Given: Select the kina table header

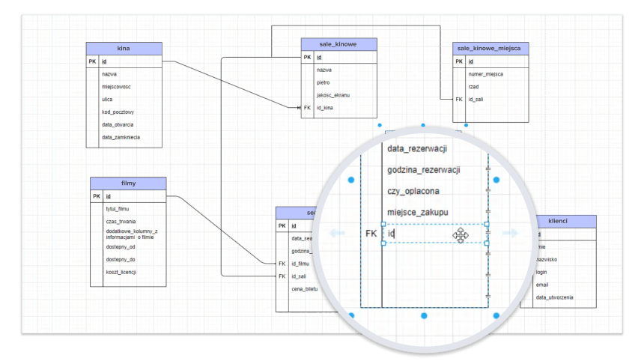Looking at the screenshot, I should pos(124,48).
